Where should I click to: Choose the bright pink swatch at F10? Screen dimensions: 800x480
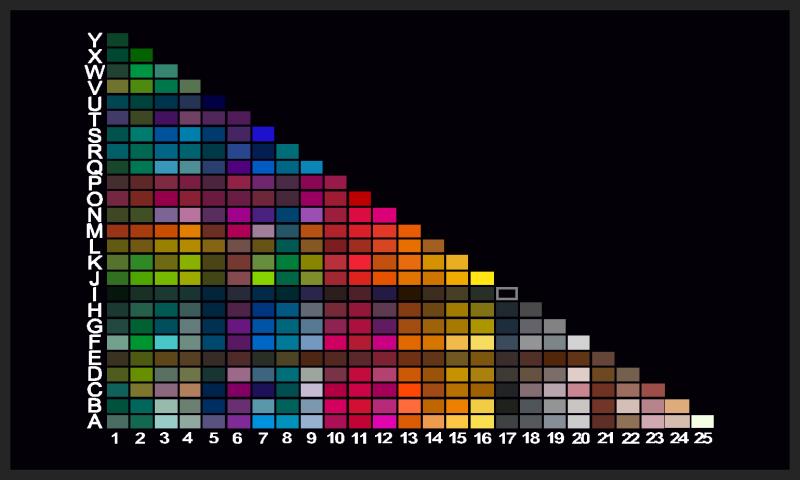point(336,342)
